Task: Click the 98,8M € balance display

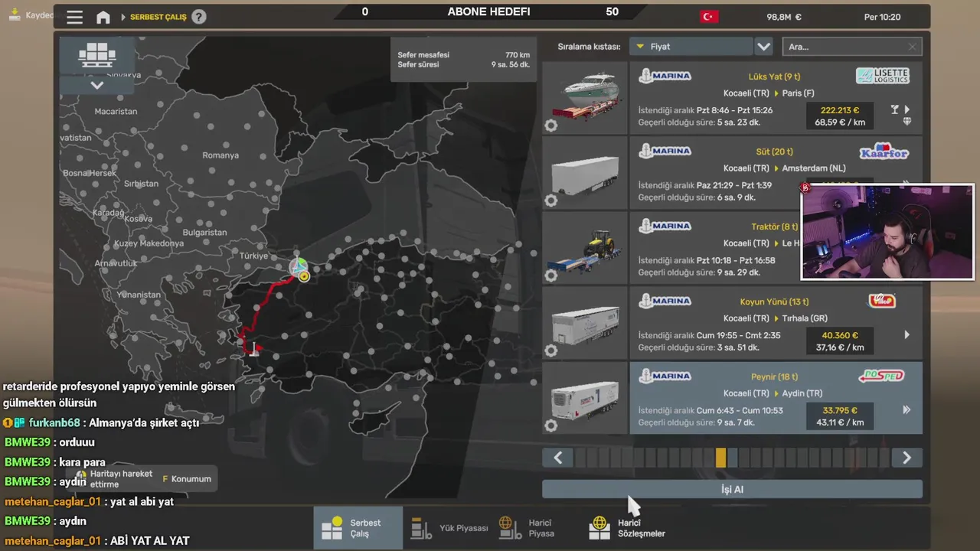Action: [783, 17]
